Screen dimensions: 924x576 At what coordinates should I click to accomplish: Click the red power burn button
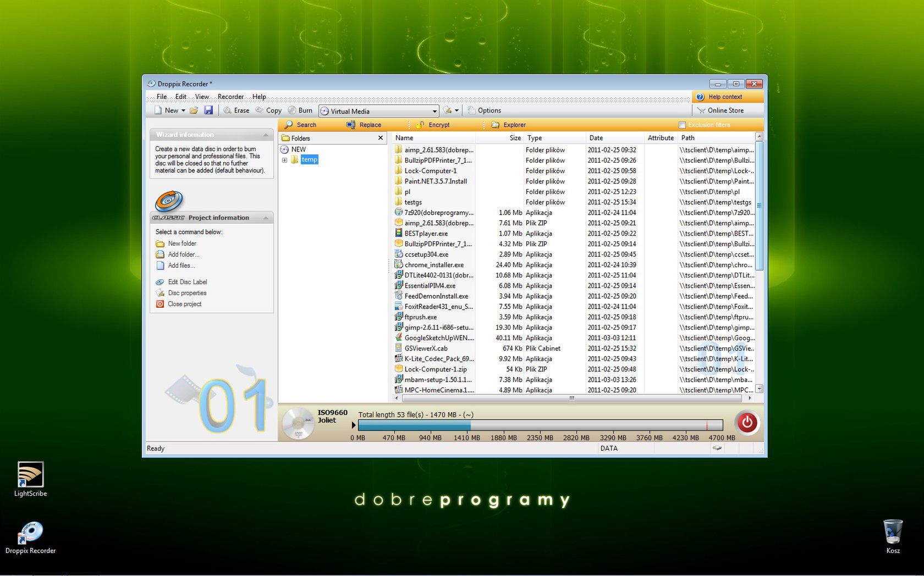point(747,423)
